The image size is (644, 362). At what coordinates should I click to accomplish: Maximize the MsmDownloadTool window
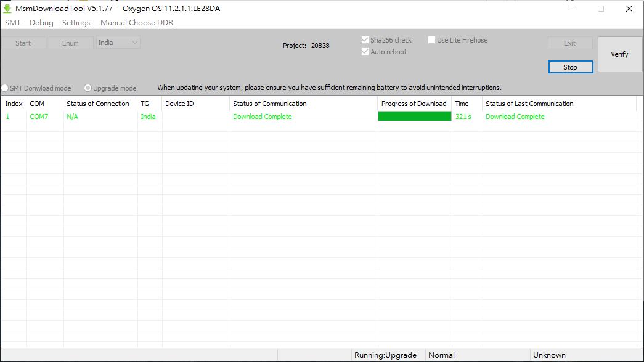pos(601,9)
